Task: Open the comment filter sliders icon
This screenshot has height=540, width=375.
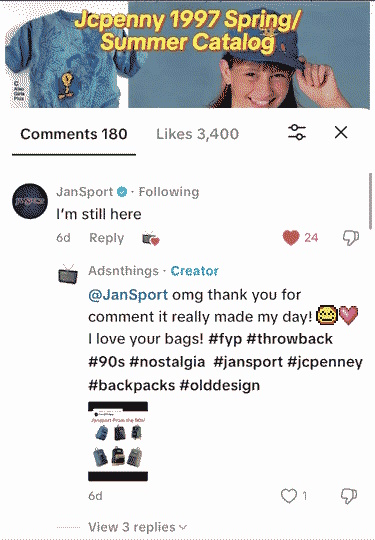Action: tap(296, 132)
